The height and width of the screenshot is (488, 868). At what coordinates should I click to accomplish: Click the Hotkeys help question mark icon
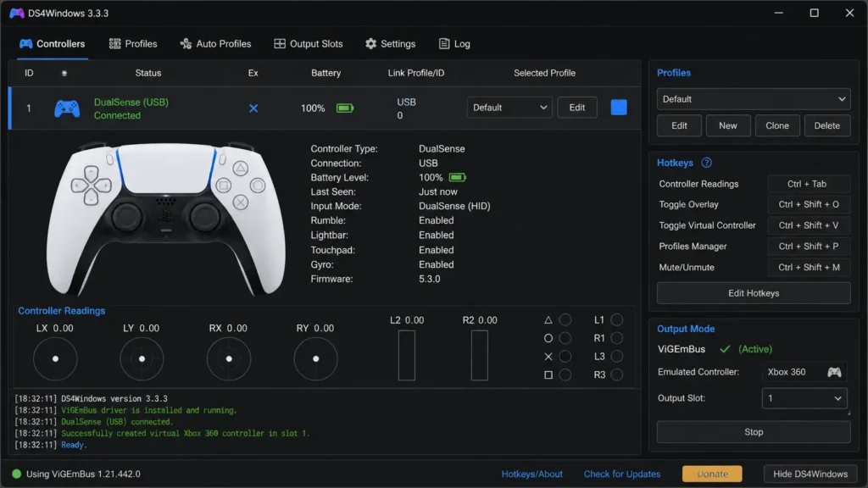click(706, 163)
